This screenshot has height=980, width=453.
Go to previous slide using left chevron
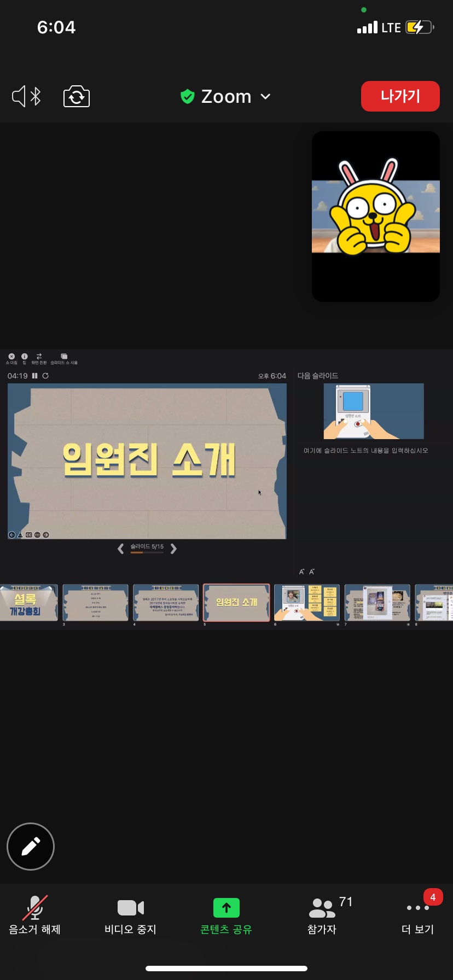(x=120, y=549)
